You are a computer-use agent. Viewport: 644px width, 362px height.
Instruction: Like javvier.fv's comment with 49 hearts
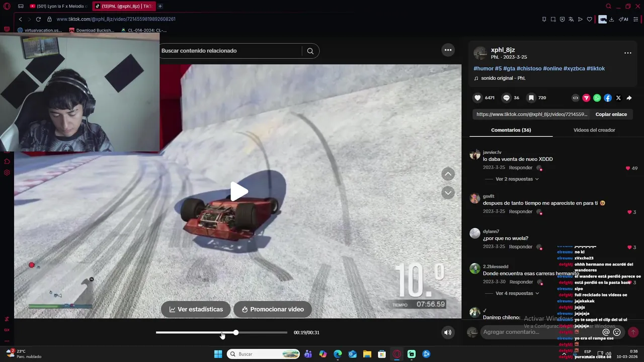[x=628, y=168]
